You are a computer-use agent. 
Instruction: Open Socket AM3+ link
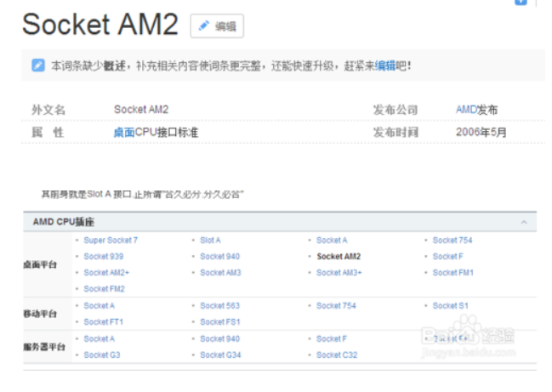(339, 273)
